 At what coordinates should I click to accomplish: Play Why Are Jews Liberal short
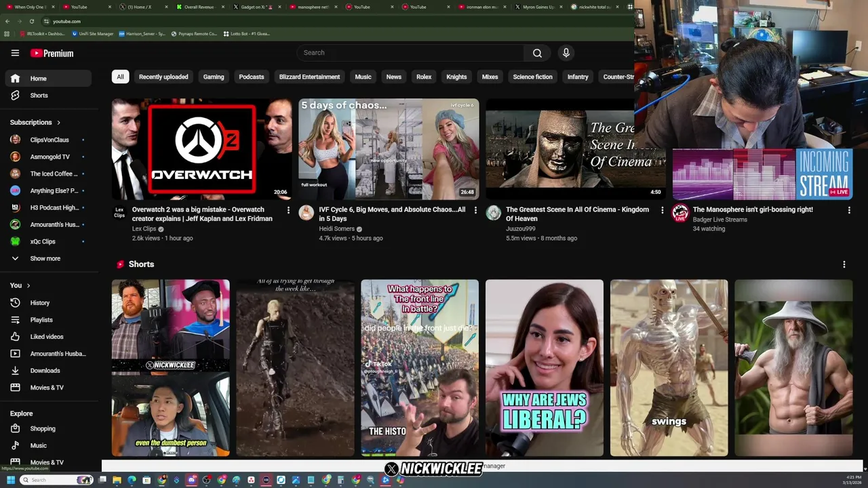pyautogui.click(x=544, y=368)
